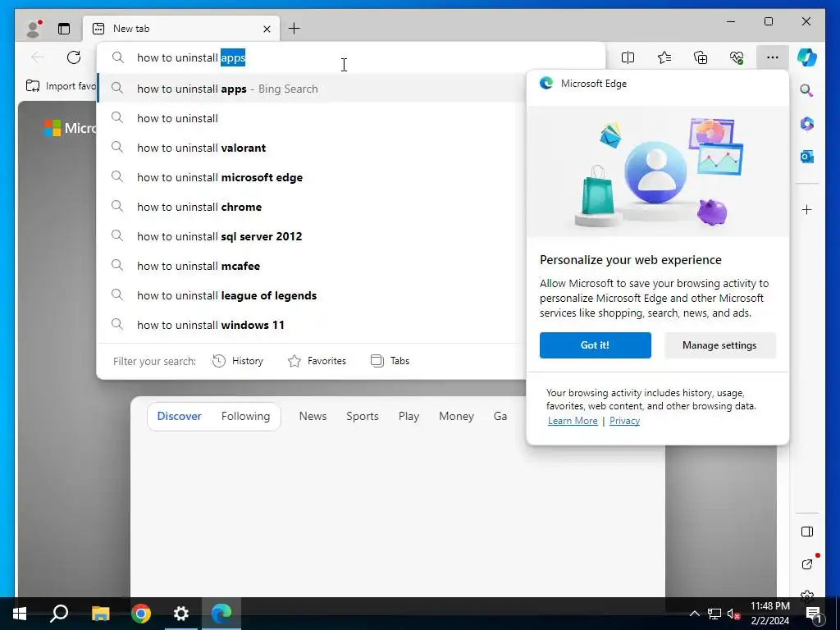Click the Got it! button
Screen dimensions: 840x630
click(x=596, y=345)
